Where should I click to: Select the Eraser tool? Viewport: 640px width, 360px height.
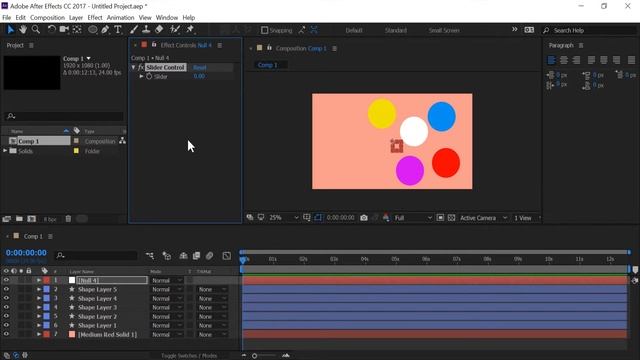click(159, 29)
